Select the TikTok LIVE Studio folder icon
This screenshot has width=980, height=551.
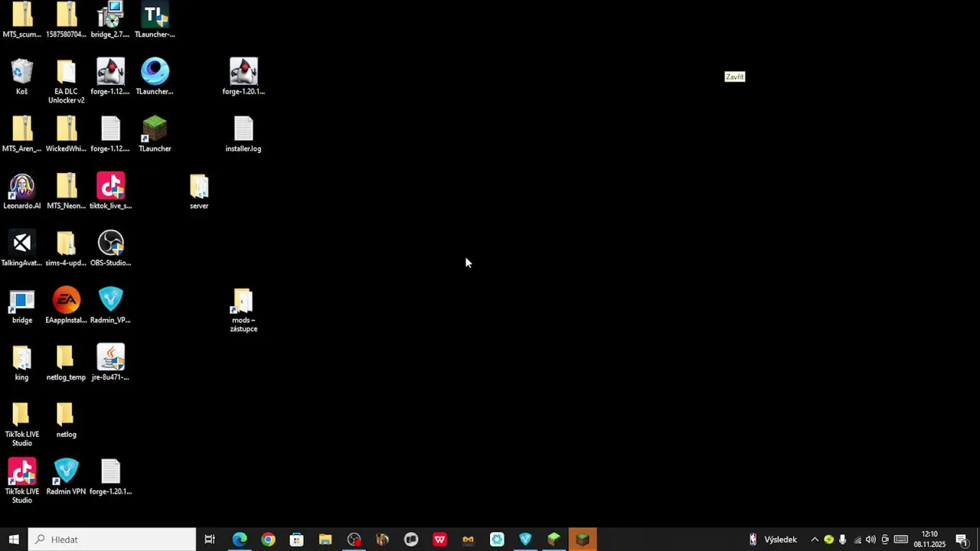pyautogui.click(x=21, y=415)
